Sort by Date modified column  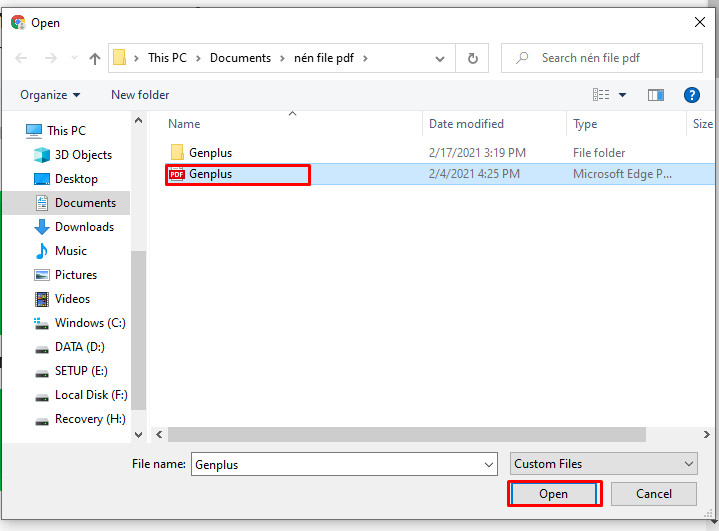tap(466, 124)
